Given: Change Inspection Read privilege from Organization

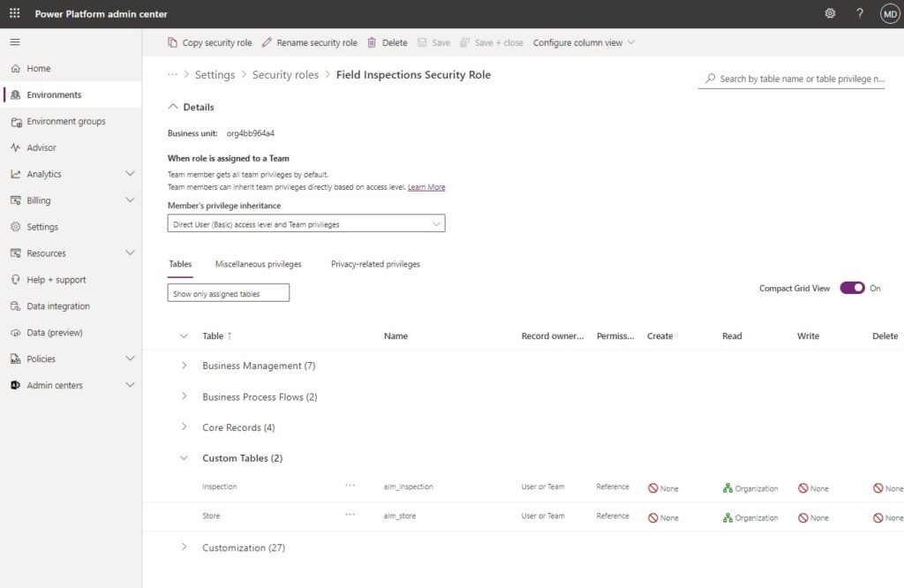Looking at the screenshot, I should click(750, 488).
